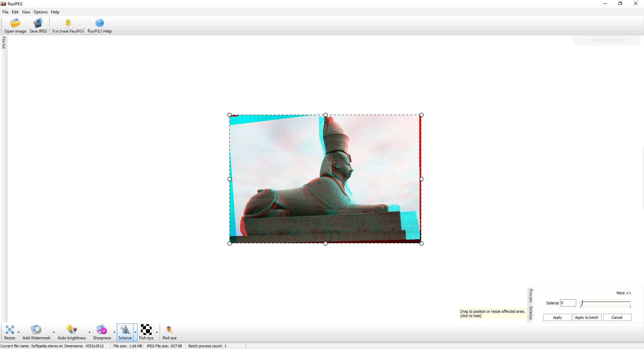Select the Resize tool
The image size is (644, 349).
coord(10,332)
